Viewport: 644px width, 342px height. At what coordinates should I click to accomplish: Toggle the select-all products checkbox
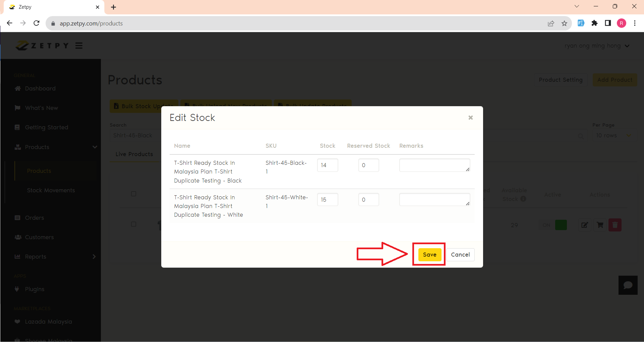133,194
